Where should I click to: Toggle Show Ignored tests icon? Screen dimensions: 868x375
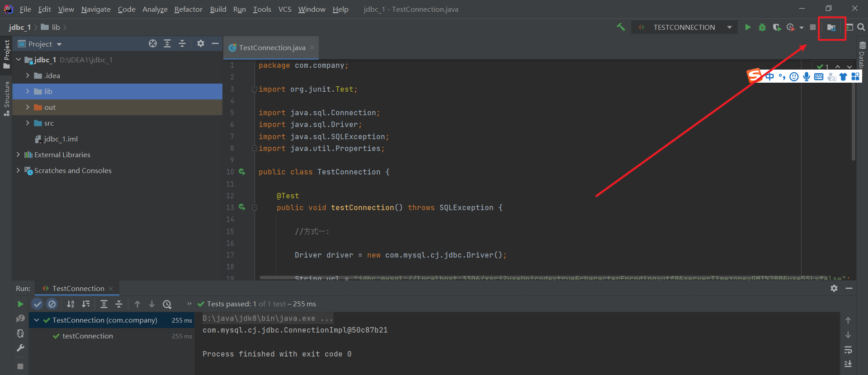tap(52, 304)
